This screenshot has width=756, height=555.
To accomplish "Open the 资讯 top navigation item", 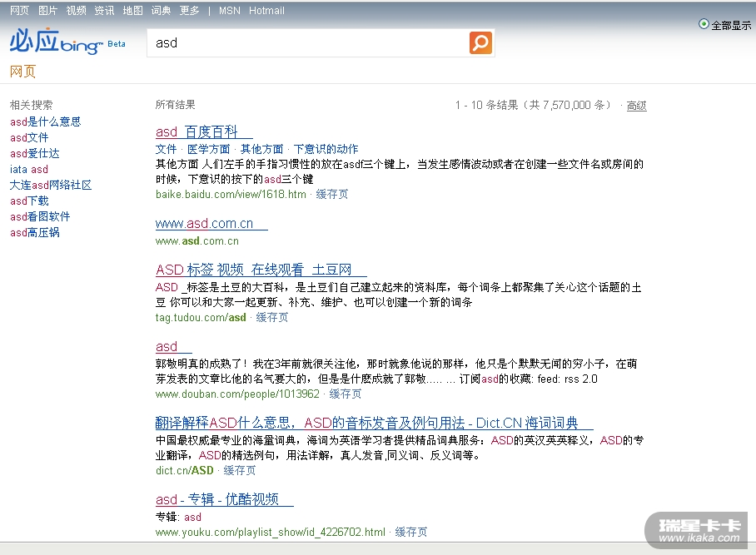I will click(x=104, y=11).
